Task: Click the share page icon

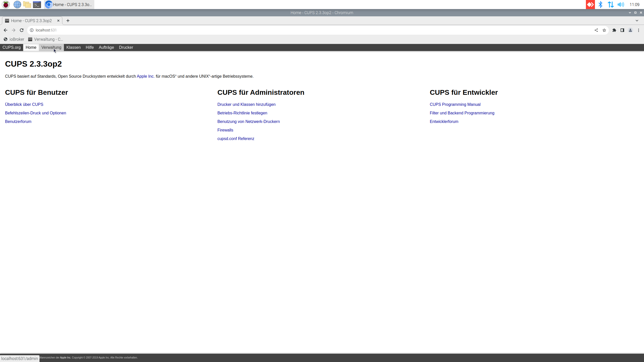Action: point(596,30)
